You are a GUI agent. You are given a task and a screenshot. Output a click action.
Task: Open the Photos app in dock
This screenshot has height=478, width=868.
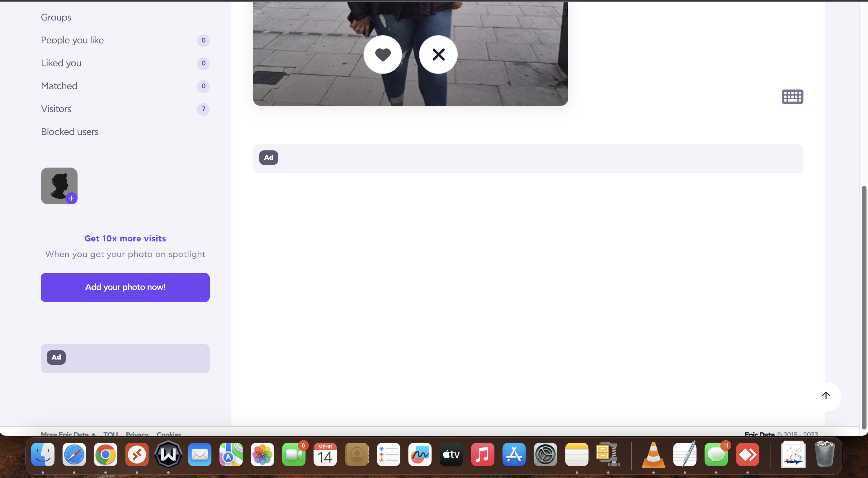click(262, 455)
